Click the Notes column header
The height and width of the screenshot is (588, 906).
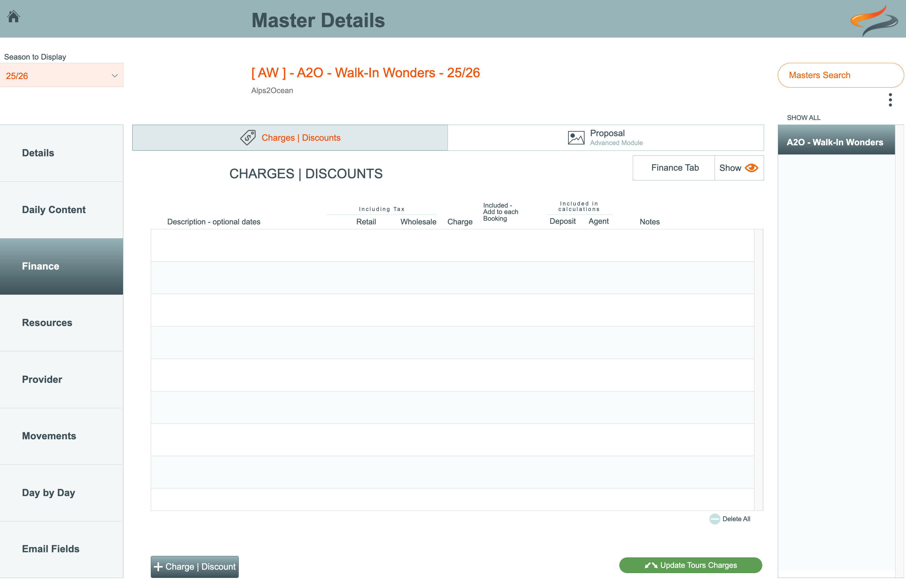[649, 222]
